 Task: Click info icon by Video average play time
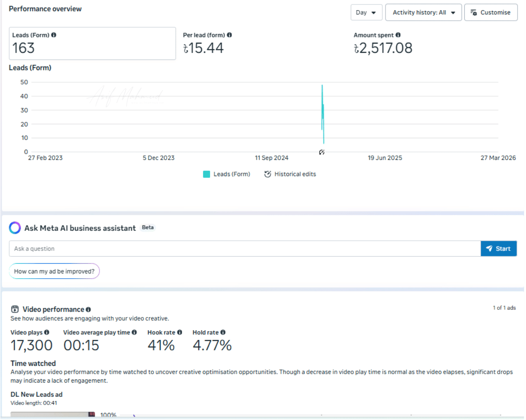click(x=134, y=332)
